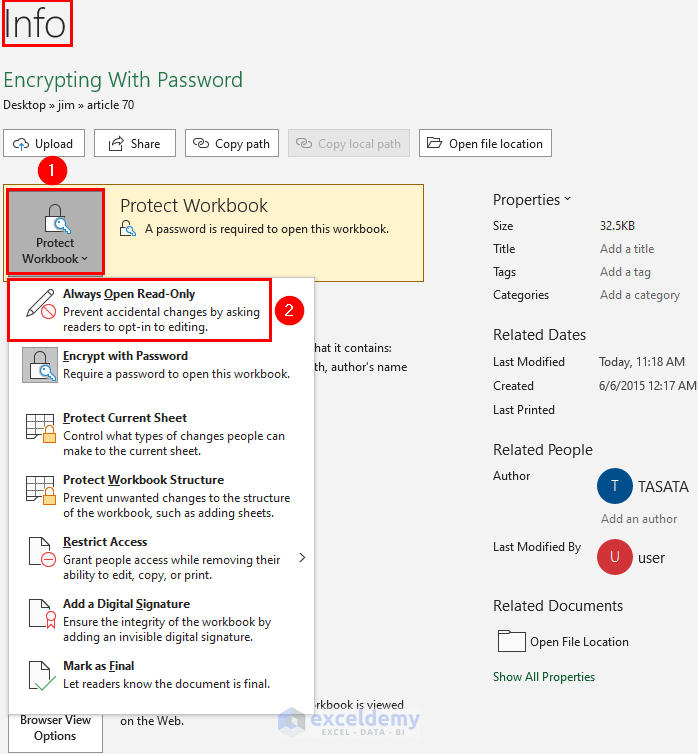Click Show All Properties link
The image size is (698, 754).
[544, 677]
